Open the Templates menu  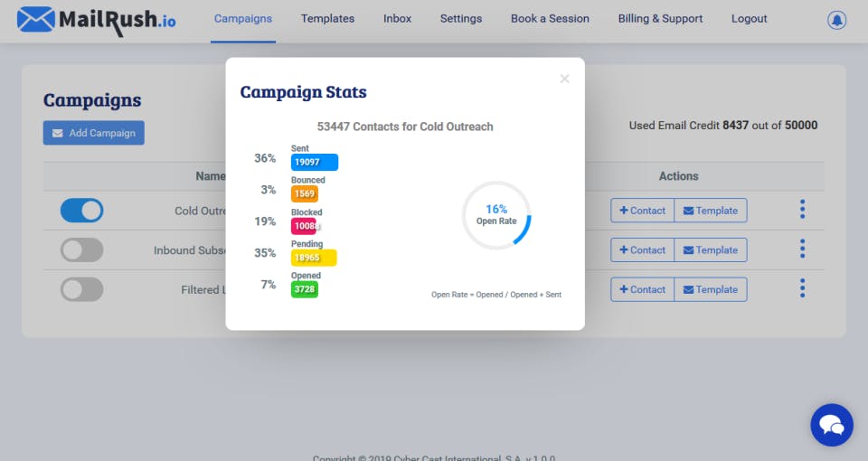coord(327,19)
